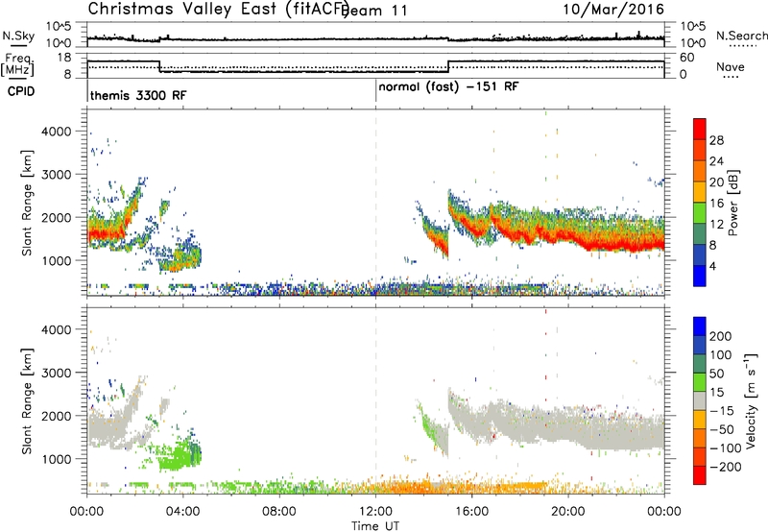This screenshot has height=532, width=768.
Task: Click the 'Christmas Valley East (fitACF)' title
Action: click(218, 9)
